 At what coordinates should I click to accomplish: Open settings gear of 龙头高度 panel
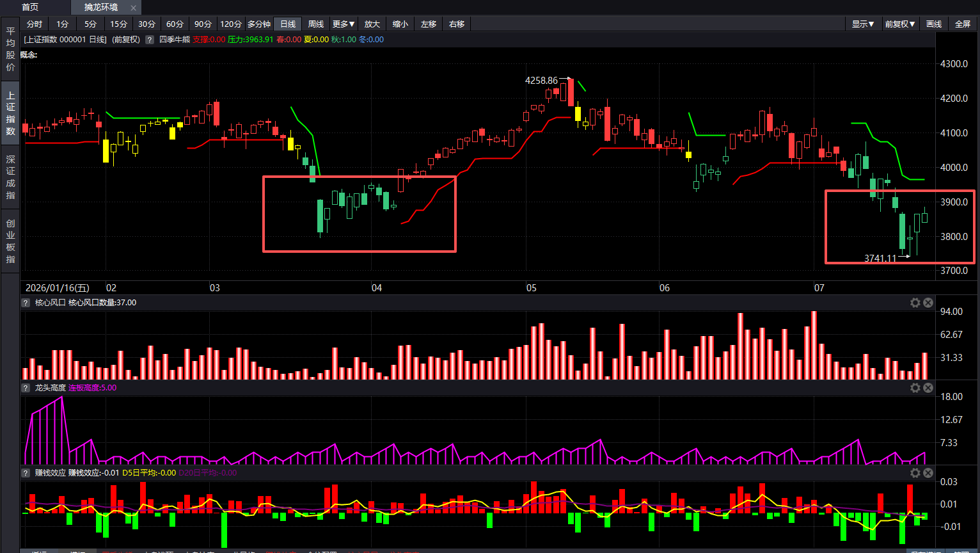[x=915, y=388]
